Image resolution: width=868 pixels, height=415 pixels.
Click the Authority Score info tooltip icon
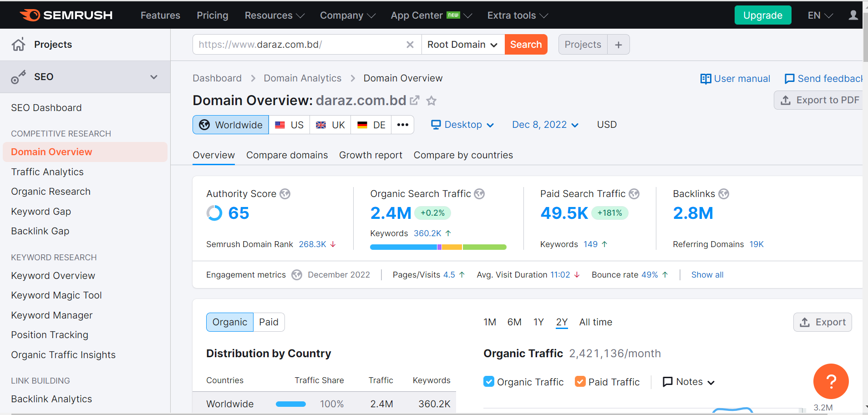[285, 193]
